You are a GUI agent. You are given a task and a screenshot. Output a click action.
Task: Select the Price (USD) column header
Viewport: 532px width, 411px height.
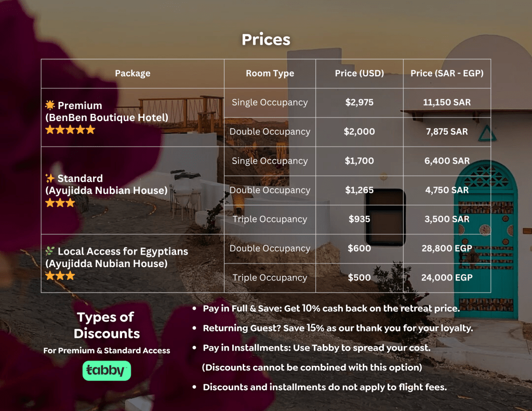[360, 73]
